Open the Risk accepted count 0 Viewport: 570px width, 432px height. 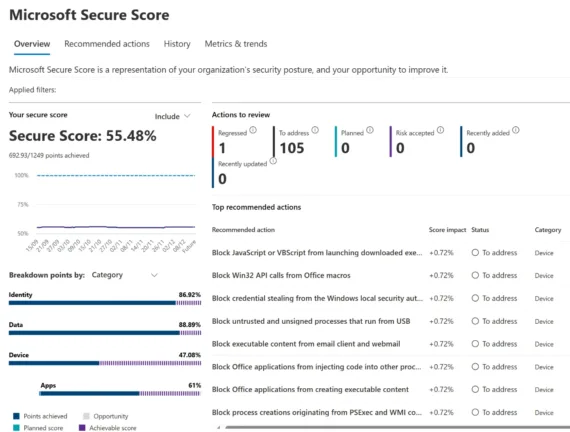point(400,148)
